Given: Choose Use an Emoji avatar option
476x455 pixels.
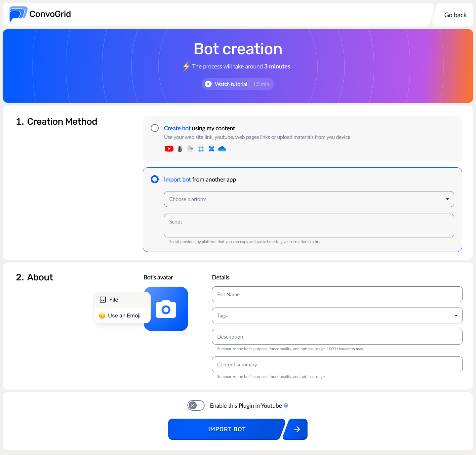Looking at the screenshot, I should tap(122, 315).
